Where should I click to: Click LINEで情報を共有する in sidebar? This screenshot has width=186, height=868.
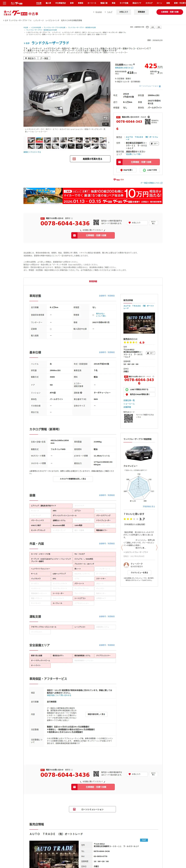pos(139,390)
